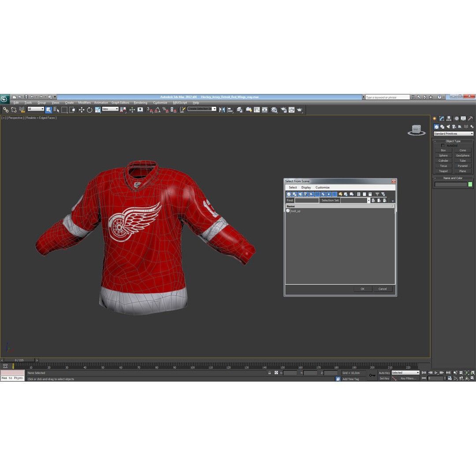The height and width of the screenshot is (476, 476).
Task: Collapse the Object Type rollout
Action: point(453,141)
